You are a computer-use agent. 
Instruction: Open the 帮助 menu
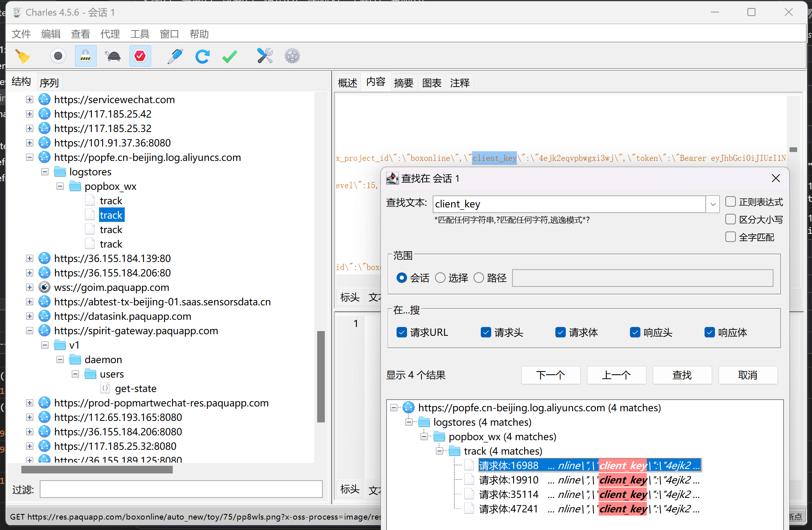[199, 34]
